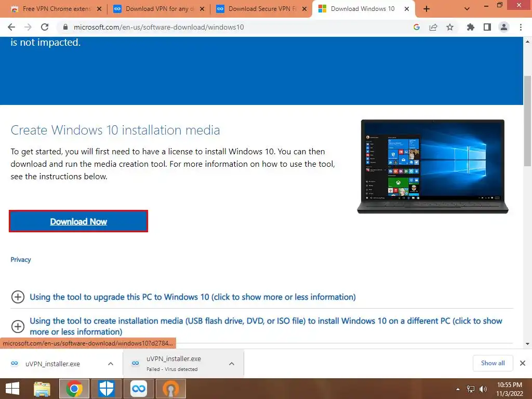This screenshot has height=399, width=532.
Task: Restore down the Chrome window
Action: (x=500, y=5)
